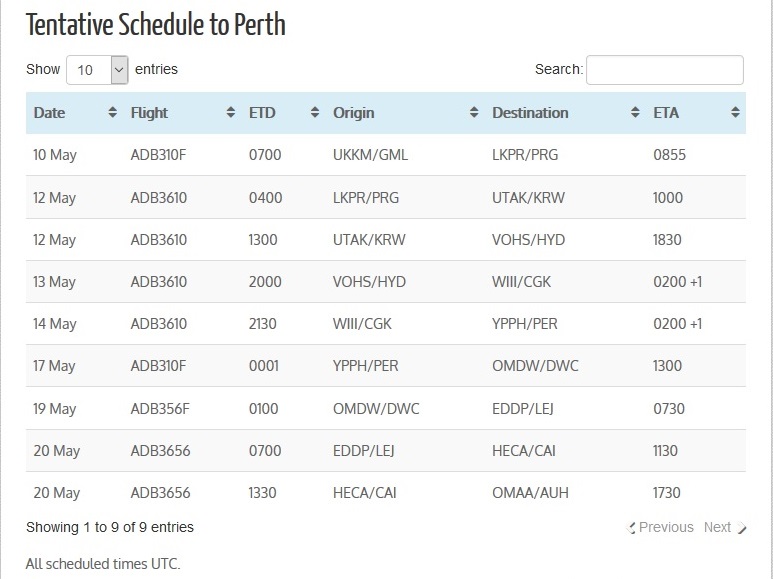Click inside the Search input field
This screenshot has width=773, height=579.
click(665, 70)
